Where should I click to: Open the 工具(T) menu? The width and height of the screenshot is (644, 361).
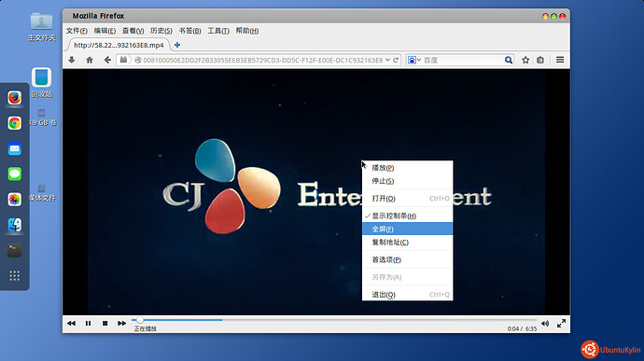[x=218, y=31]
